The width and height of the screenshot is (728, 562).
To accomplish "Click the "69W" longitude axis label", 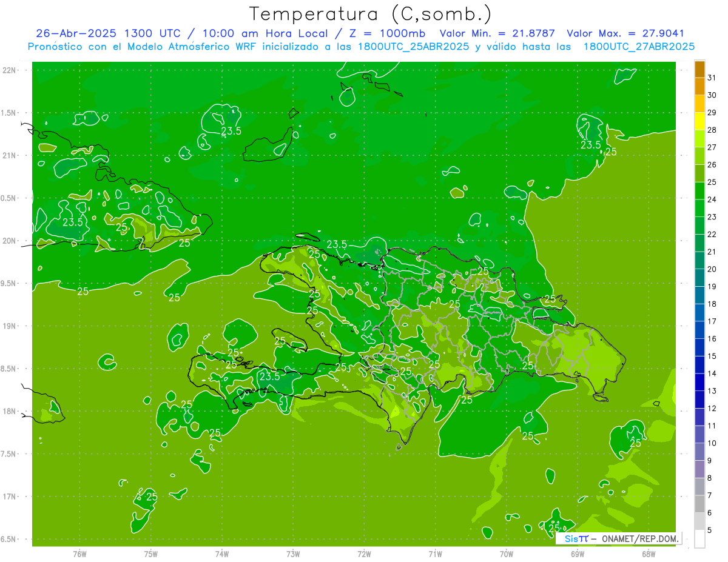I will tap(578, 554).
